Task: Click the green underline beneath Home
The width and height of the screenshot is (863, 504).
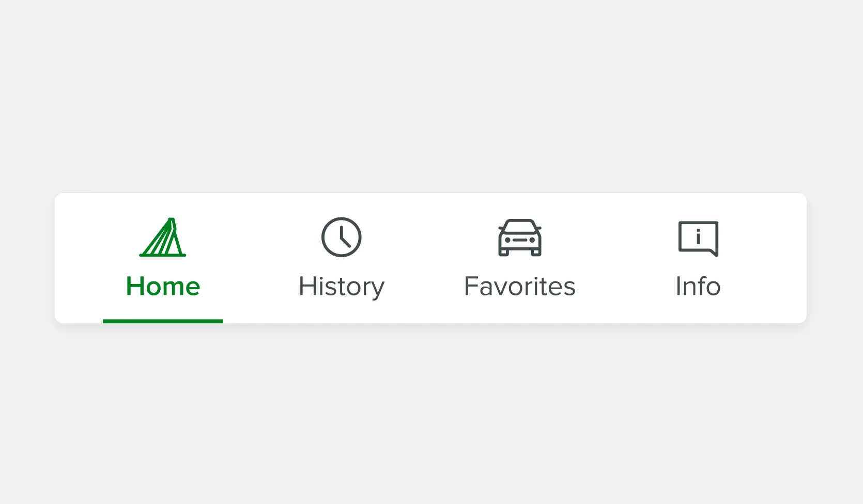Action: point(163,321)
